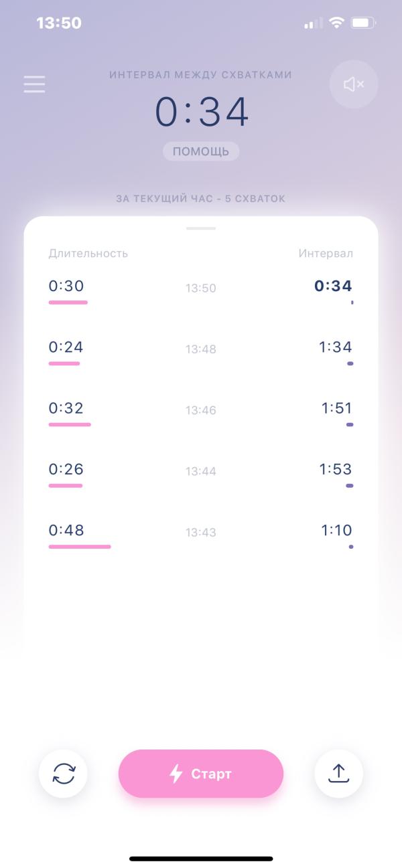Tap the ПОМОЩЬ help button
Viewport: 402px width, 868px height.
tap(201, 151)
